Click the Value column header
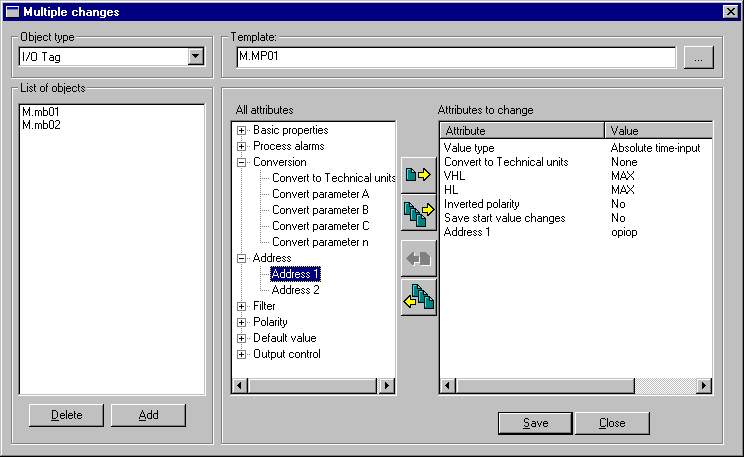The width and height of the screenshot is (744, 457). (658, 131)
